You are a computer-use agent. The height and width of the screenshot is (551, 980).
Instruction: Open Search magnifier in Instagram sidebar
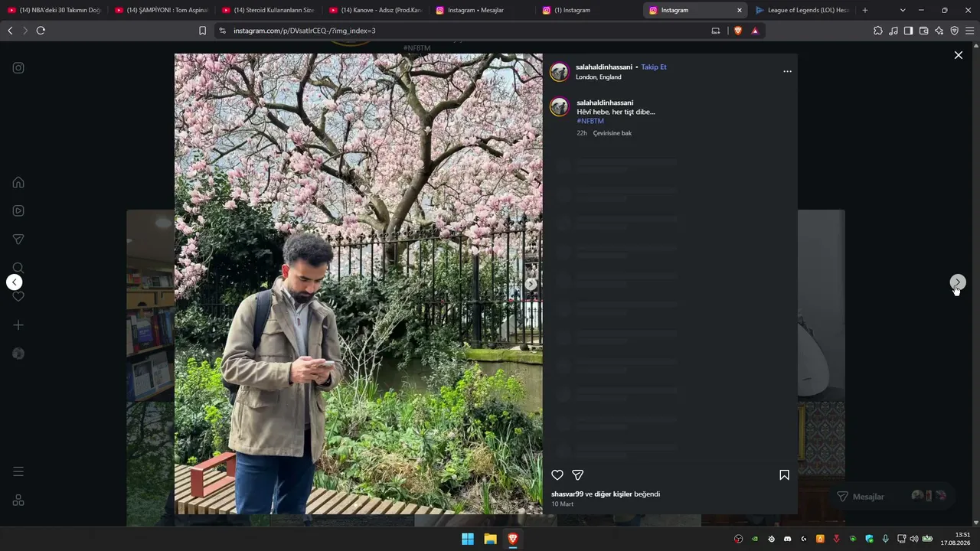tap(18, 268)
